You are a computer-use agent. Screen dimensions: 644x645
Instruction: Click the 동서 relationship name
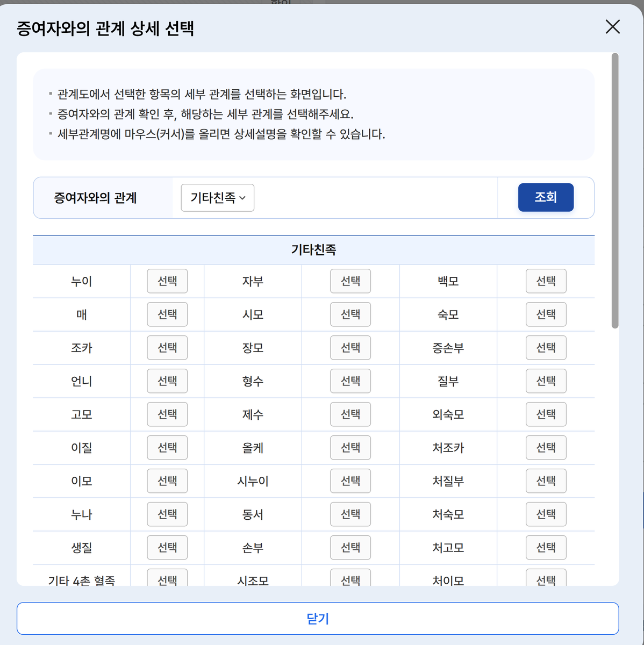(x=253, y=514)
